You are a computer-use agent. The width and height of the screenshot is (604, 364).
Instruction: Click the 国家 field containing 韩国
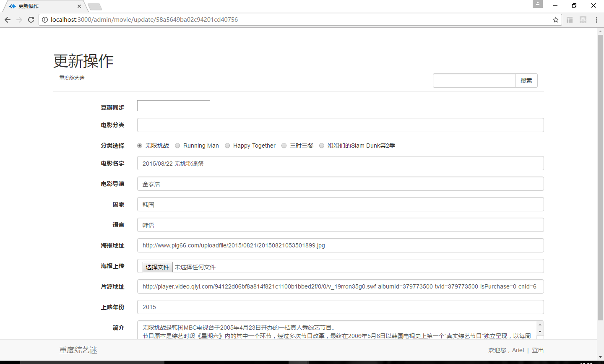pyautogui.click(x=340, y=204)
